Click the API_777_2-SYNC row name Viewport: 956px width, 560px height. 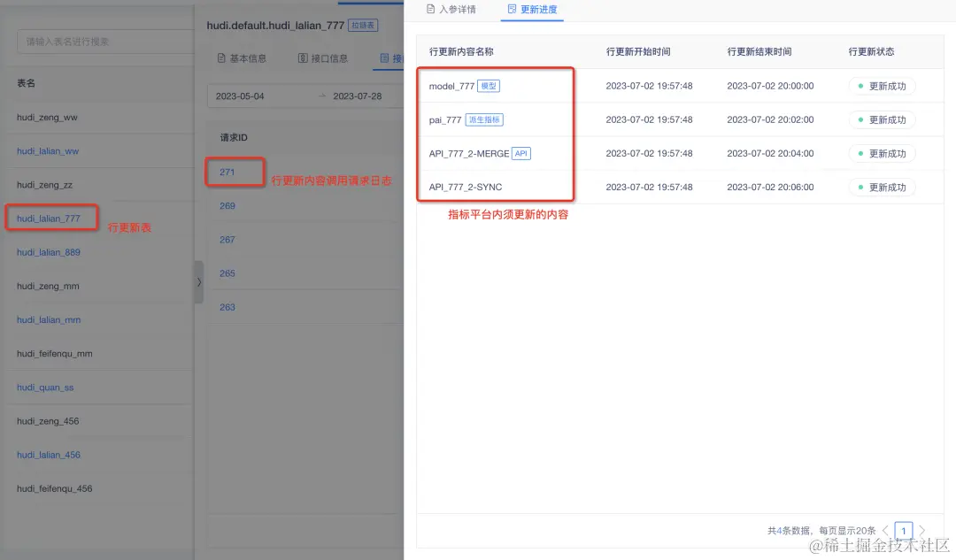click(466, 187)
